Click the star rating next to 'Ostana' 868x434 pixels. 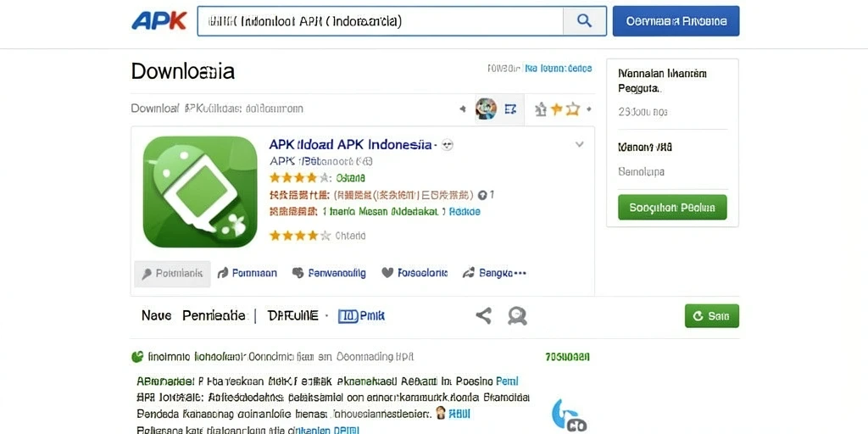click(x=299, y=178)
